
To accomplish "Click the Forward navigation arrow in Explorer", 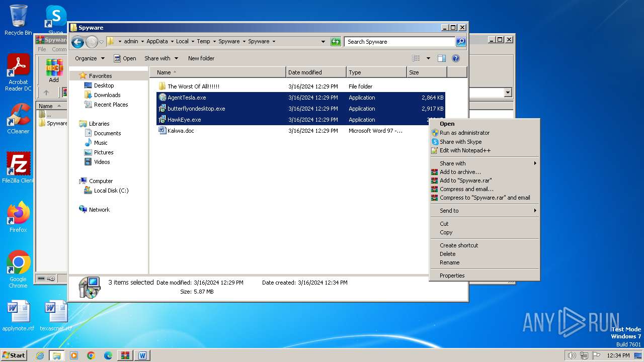I will 92,42.
